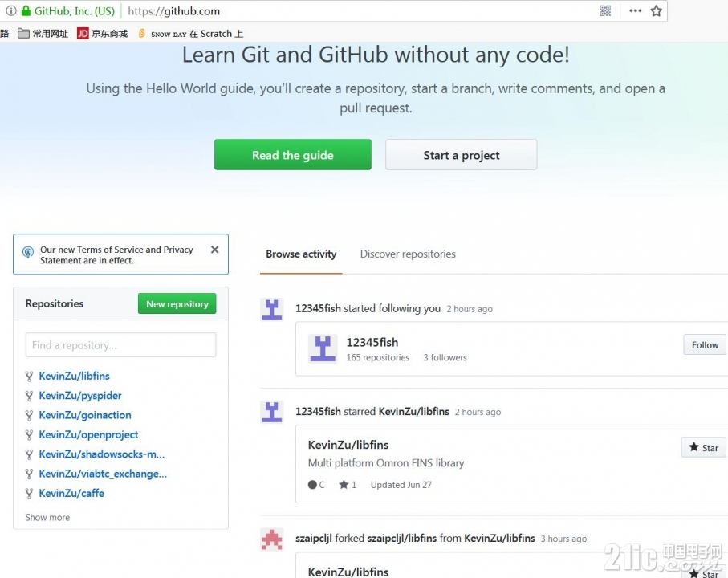Switch to Discover repositories tab

[408, 254]
